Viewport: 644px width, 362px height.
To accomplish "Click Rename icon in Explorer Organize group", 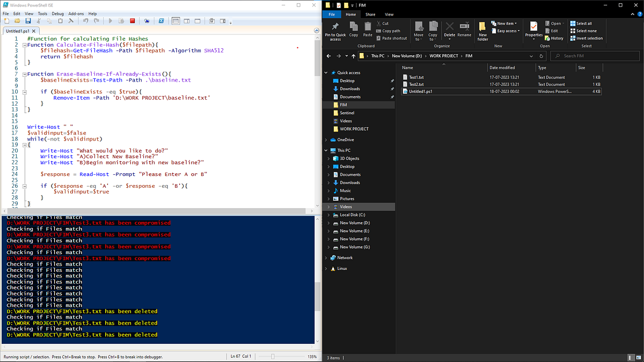I will pyautogui.click(x=464, y=29).
